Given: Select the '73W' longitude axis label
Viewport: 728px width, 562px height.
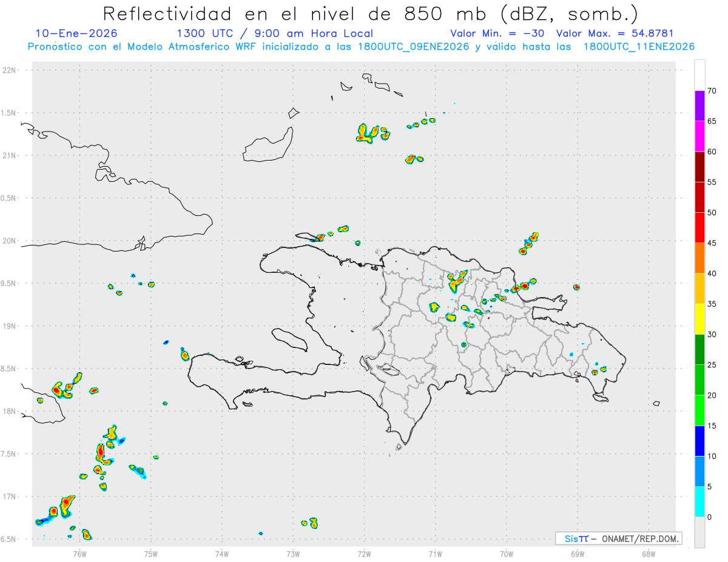Looking at the screenshot, I should [x=293, y=553].
